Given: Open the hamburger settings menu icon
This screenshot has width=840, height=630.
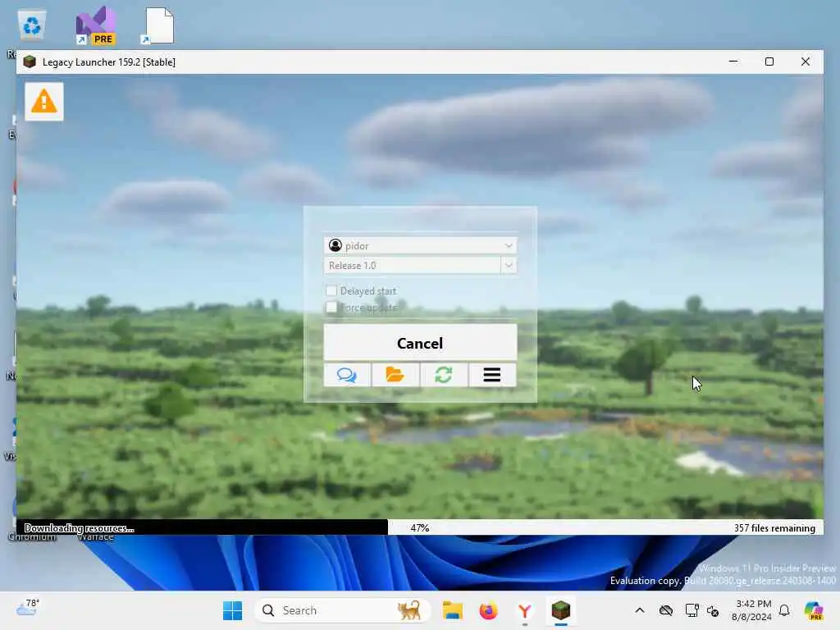Looking at the screenshot, I should click(x=492, y=374).
